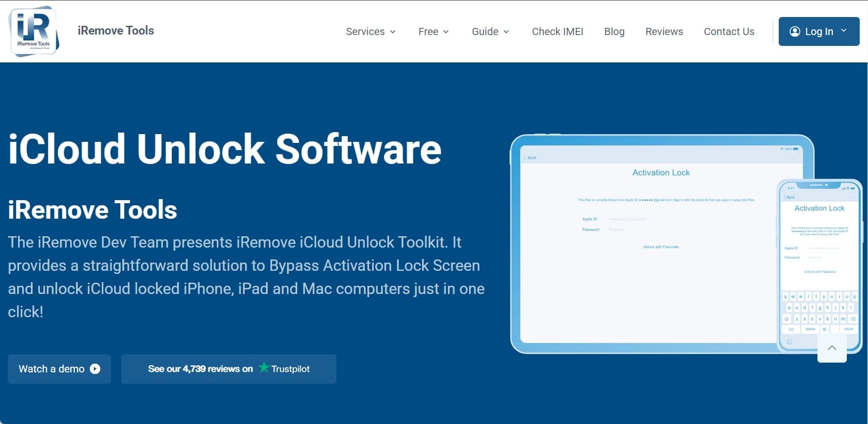Screen dimensions: 868x424
Task: Open the Log In dropdown arrow
Action: click(x=844, y=31)
